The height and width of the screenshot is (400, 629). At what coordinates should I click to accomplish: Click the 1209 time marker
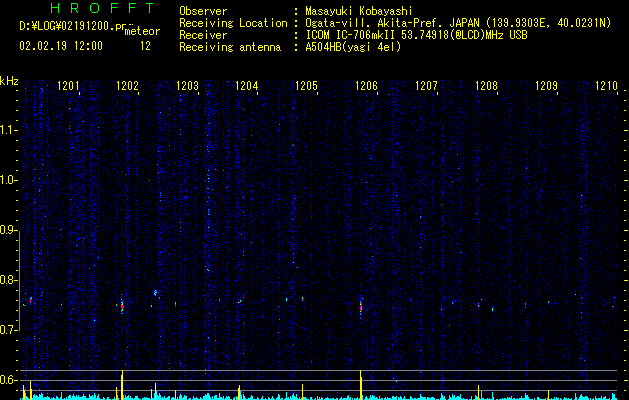click(546, 85)
